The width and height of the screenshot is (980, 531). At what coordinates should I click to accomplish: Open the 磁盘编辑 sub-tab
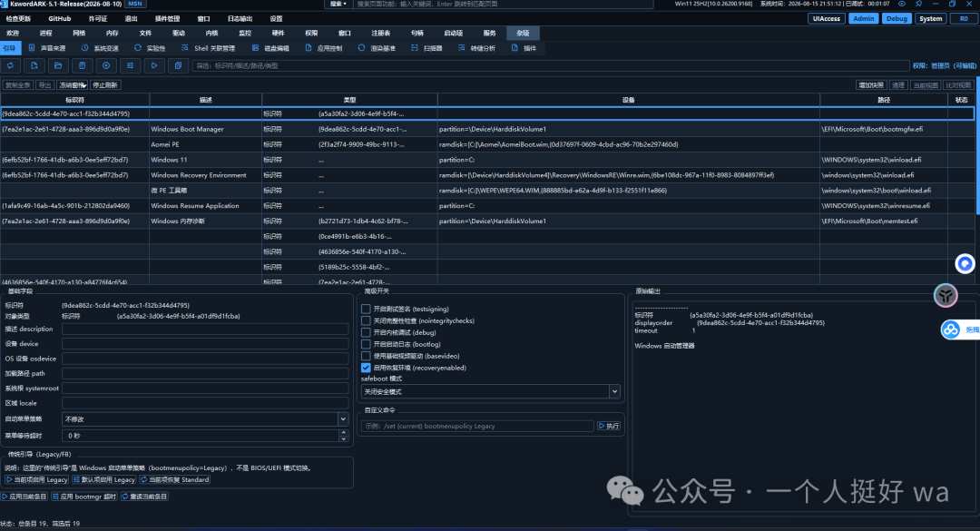[x=270, y=48]
